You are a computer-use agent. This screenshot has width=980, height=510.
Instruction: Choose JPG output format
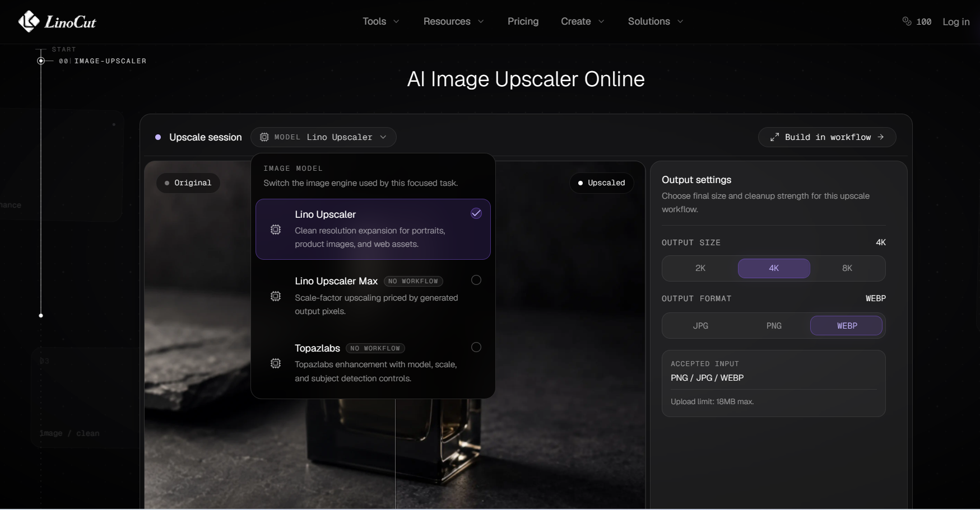pos(700,326)
